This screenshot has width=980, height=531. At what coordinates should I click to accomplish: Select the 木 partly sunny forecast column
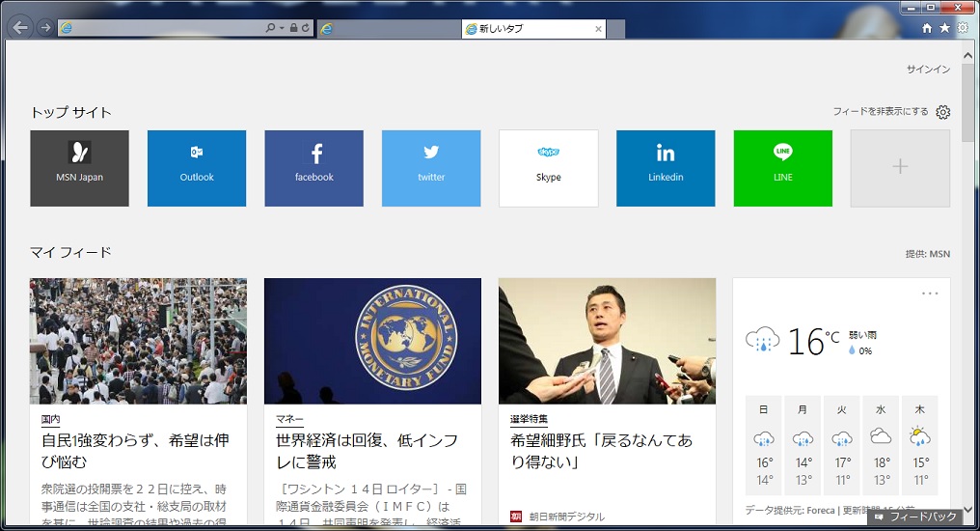click(x=920, y=445)
